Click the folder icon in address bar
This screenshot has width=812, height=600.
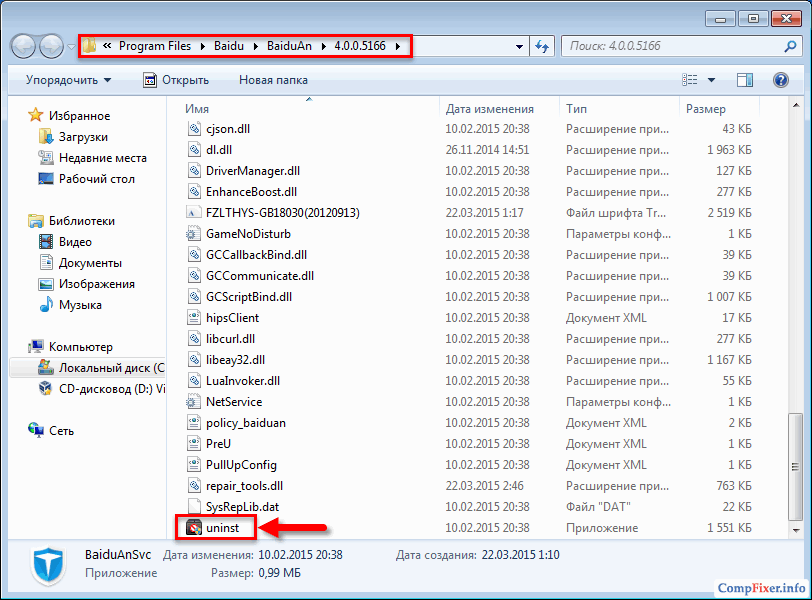(x=89, y=46)
